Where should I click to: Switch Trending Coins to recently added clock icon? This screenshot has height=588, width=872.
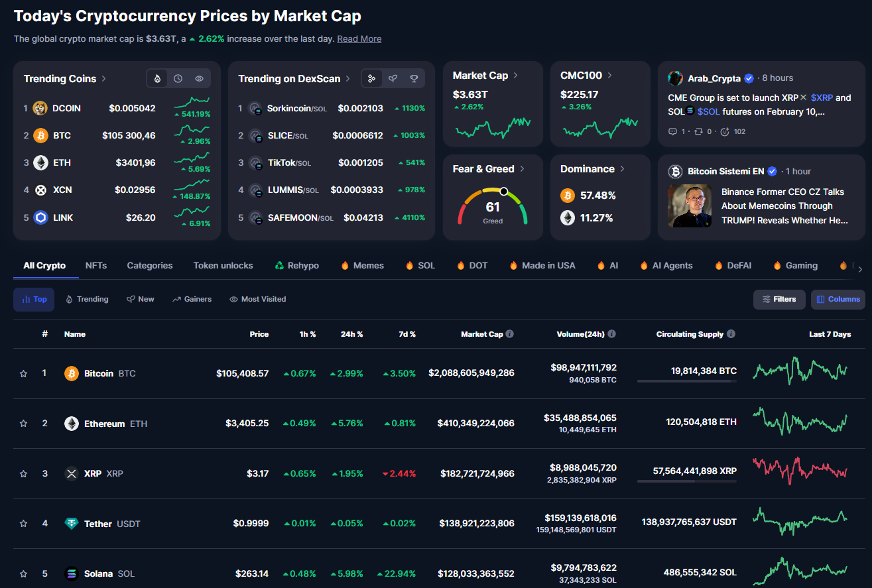pos(178,78)
